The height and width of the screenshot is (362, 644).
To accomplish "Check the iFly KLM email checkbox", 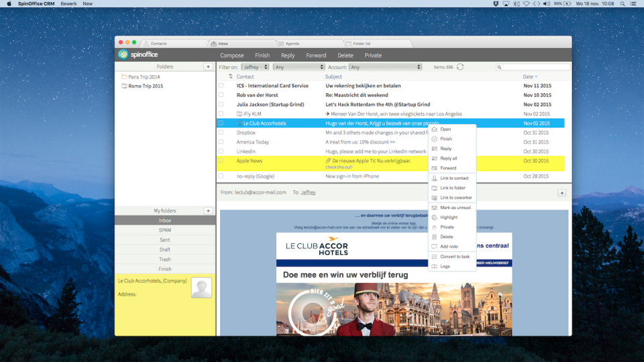I will [x=221, y=114].
